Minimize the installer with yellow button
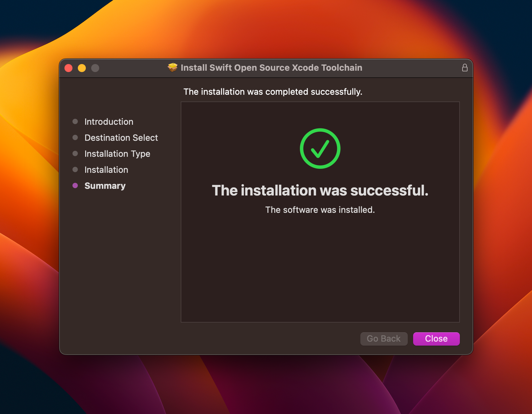This screenshot has height=414, width=532. click(82, 68)
